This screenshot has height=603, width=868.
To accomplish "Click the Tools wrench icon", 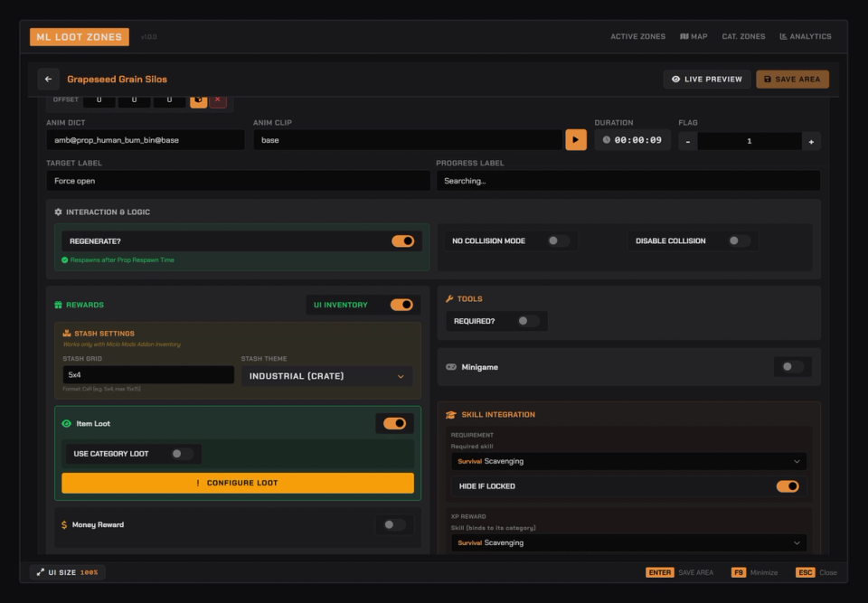I will [x=449, y=299].
